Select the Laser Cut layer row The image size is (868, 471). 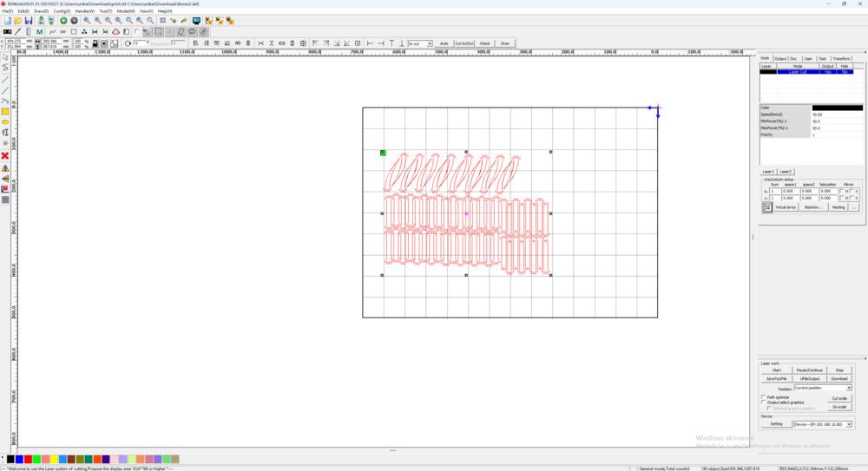tap(806, 72)
